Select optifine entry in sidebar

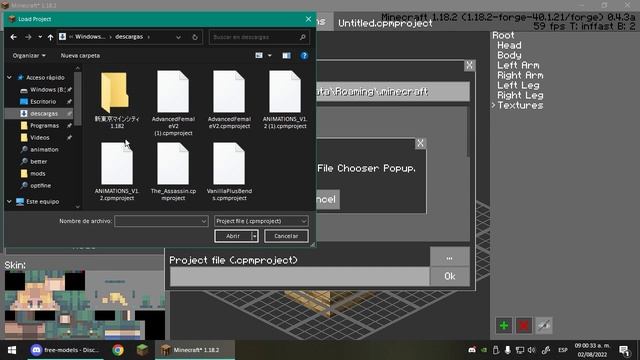click(40, 185)
